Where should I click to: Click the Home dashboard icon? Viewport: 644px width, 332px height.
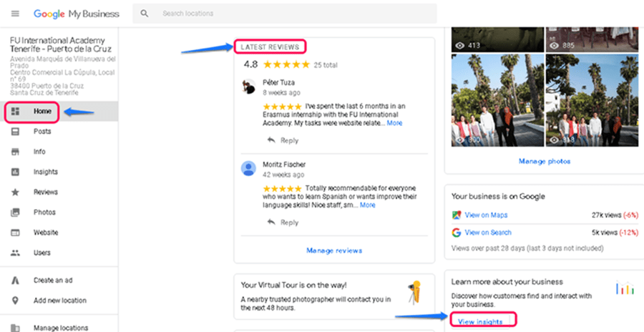pyautogui.click(x=15, y=112)
